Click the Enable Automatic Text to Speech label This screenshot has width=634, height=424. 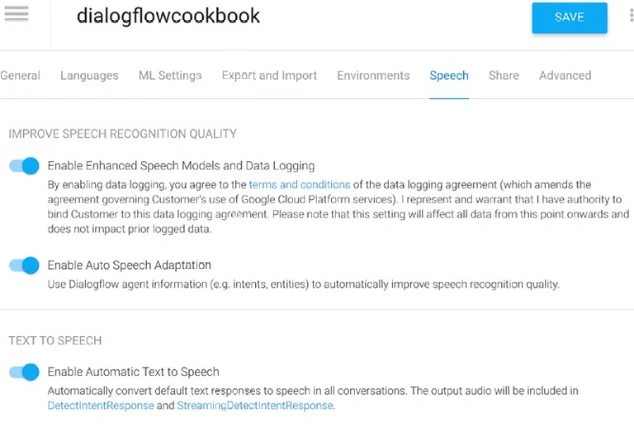pos(133,372)
